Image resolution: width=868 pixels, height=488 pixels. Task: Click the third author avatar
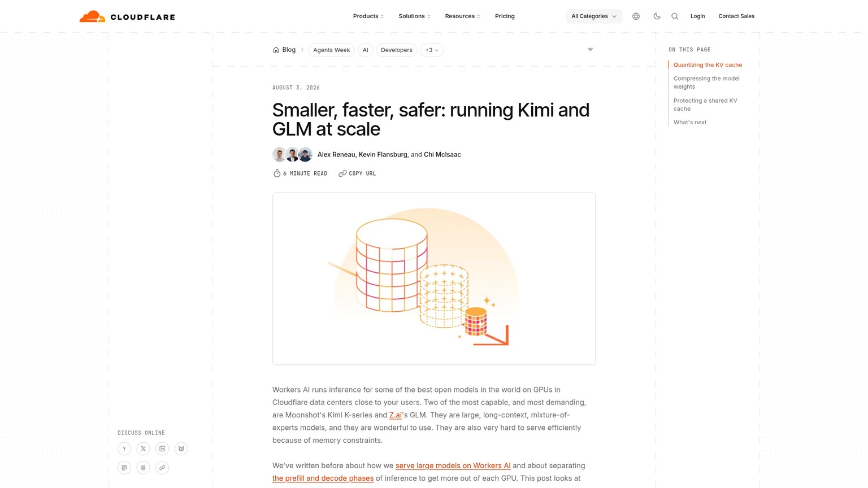[305, 155]
